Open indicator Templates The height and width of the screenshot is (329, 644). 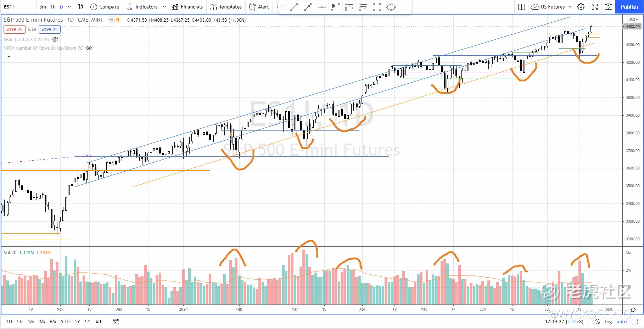226,7
